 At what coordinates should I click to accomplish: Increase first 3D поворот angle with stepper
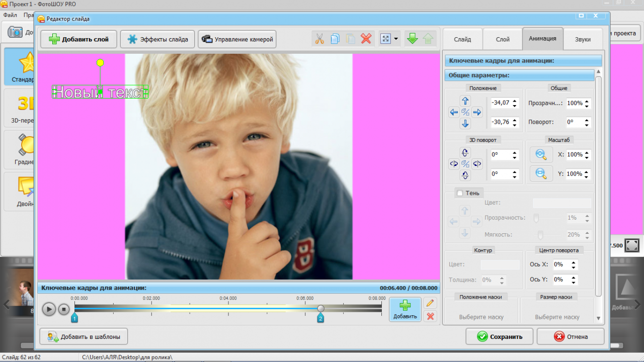click(x=514, y=152)
